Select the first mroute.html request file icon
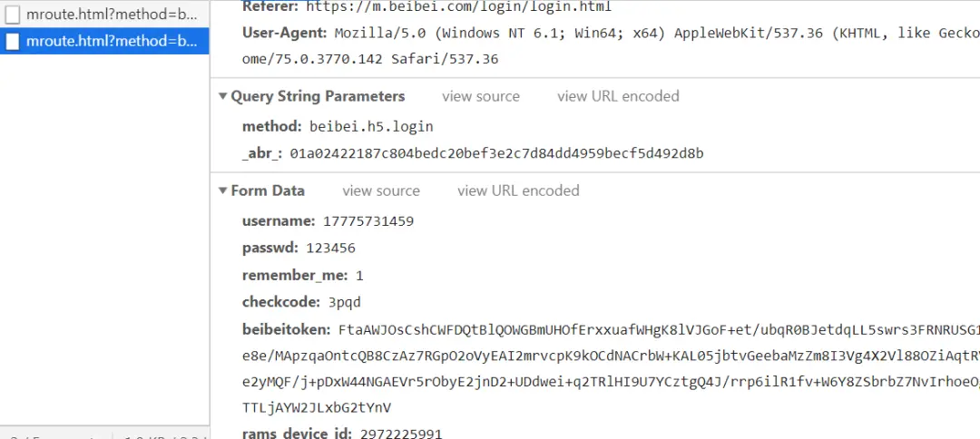Viewport: 980px width, 439px height. (13, 15)
